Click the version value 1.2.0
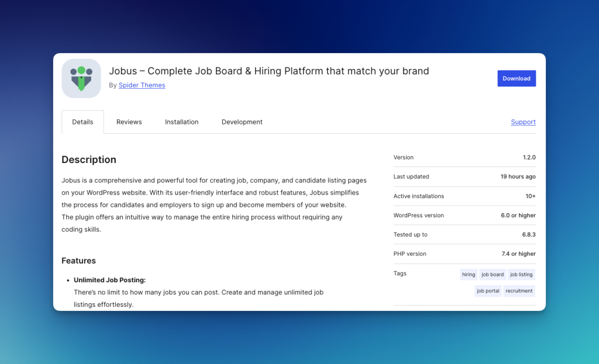 coord(529,157)
